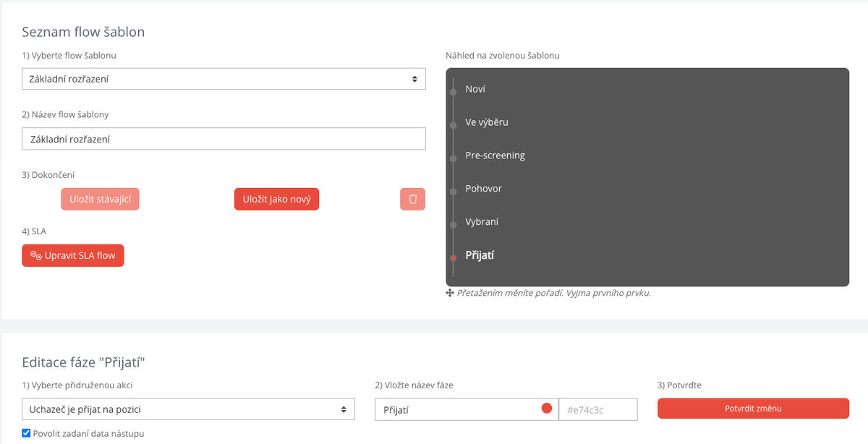Screen dimensions: 868x444
Task: Click the gears icon on Upravit SLA flow
Action: (36, 255)
